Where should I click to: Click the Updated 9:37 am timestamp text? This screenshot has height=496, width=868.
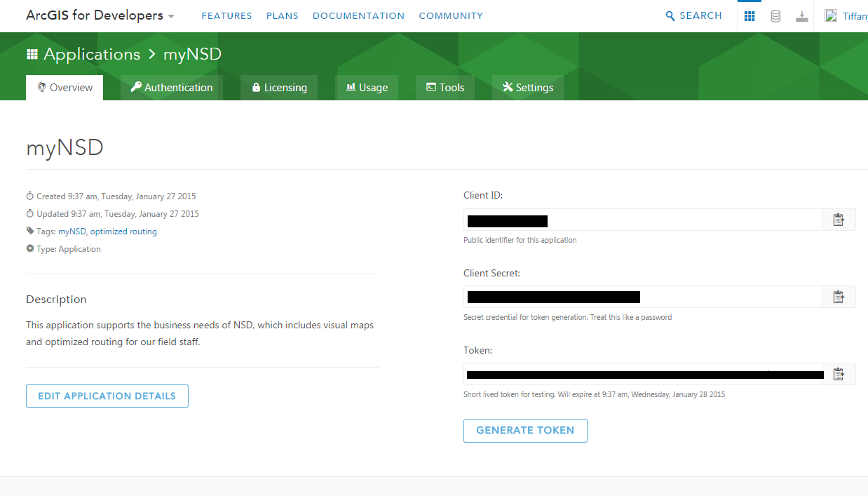(x=118, y=214)
